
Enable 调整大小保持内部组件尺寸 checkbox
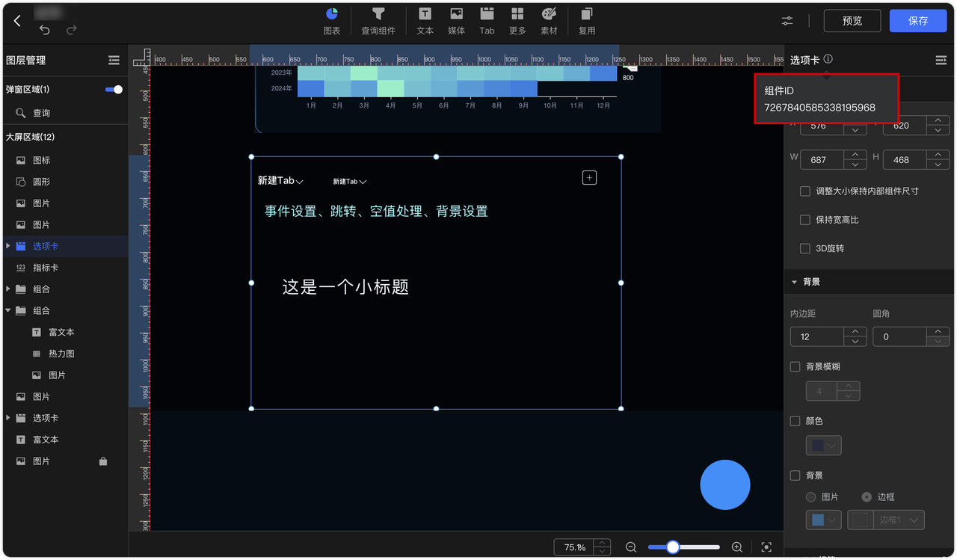(805, 191)
